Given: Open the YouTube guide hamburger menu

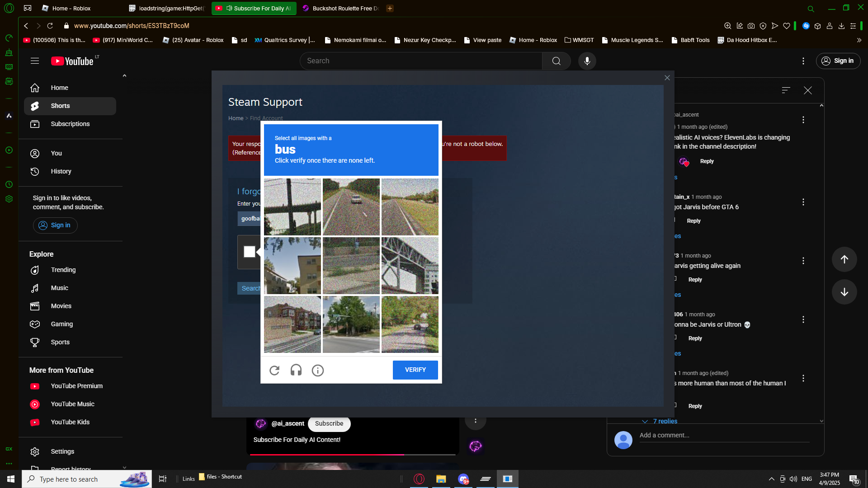Looking at the screenshot, I should 35,61.
